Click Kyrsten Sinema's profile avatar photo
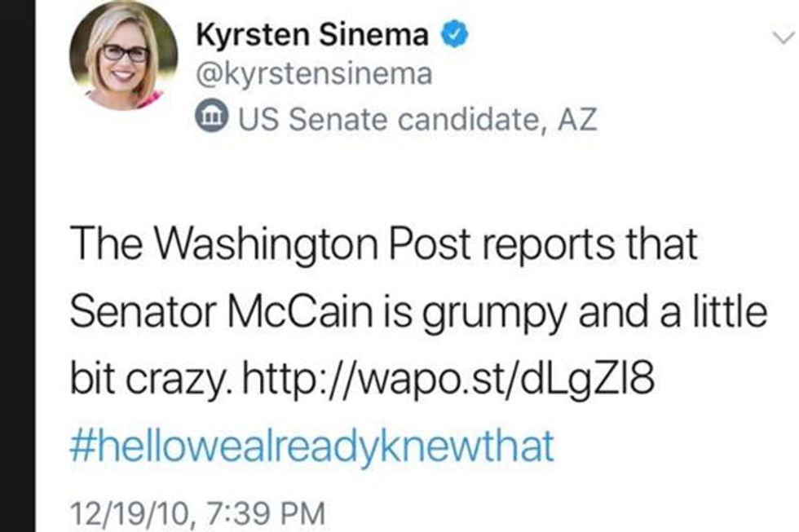 pos(123,55)
